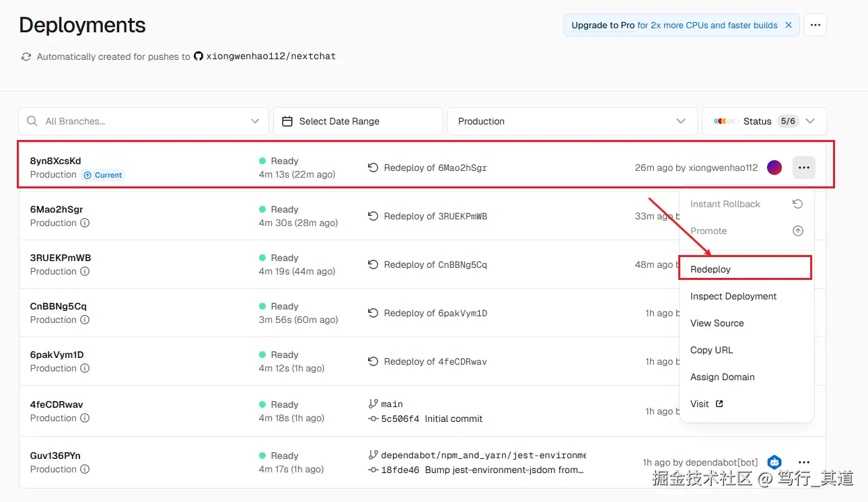Open the Select Date Range picker
The image size is (868, 502).
click(357, 121)
